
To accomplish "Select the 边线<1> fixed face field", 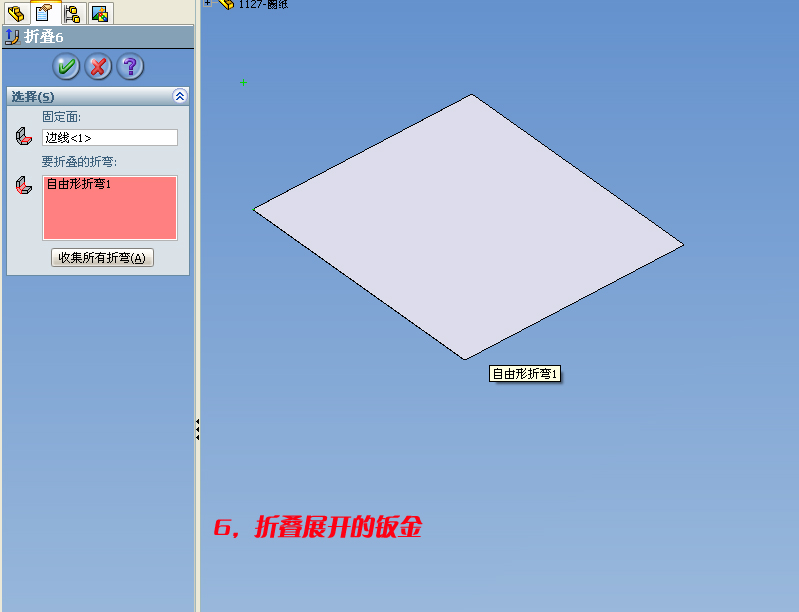I will pos(110,138).
